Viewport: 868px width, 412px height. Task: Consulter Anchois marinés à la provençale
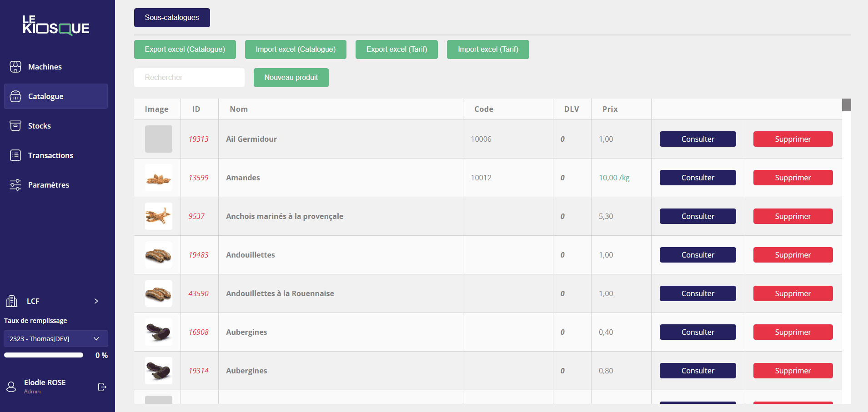tap(697, 216)
